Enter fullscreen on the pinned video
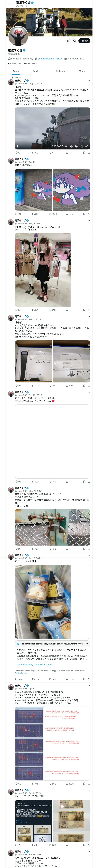 pyautogui.click(x=87, y=146)
